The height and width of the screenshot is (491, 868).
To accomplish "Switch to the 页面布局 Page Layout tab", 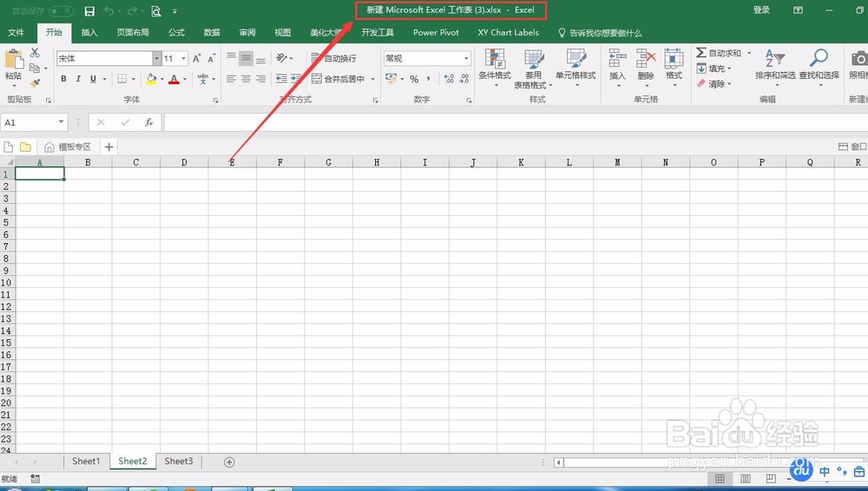I will (x=133, y=33).
